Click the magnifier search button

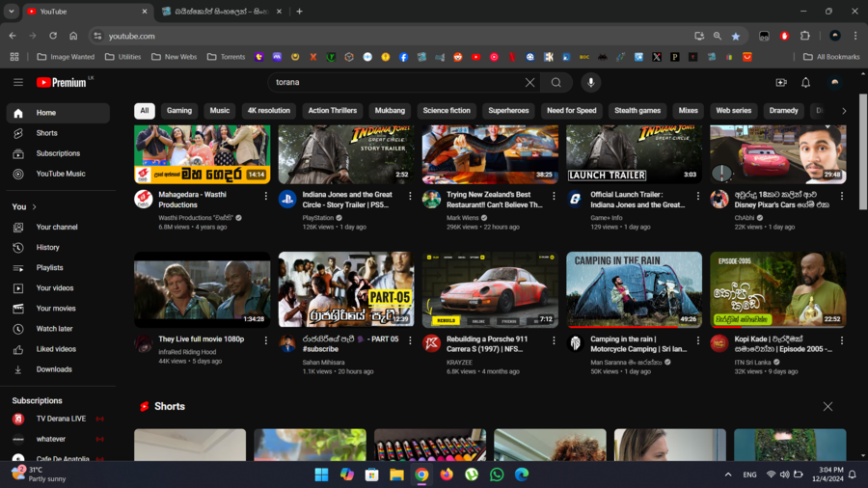(x=556, y=82)
